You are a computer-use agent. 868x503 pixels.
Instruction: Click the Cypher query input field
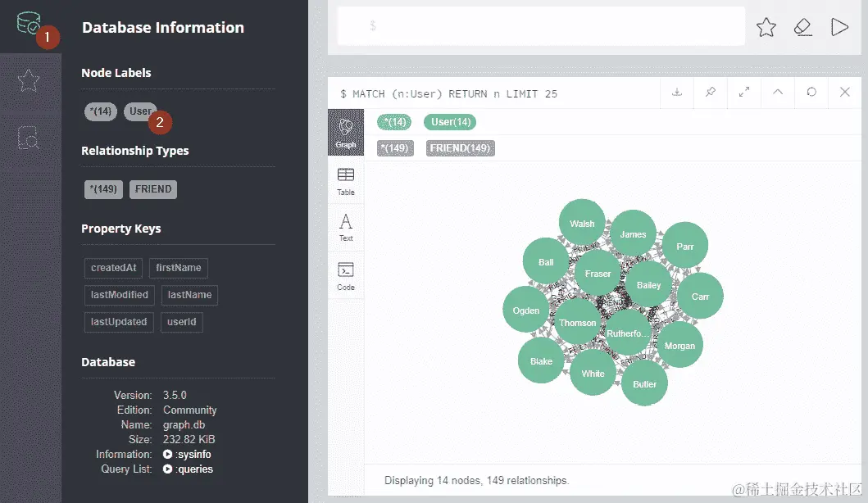[x=541, y=26]
